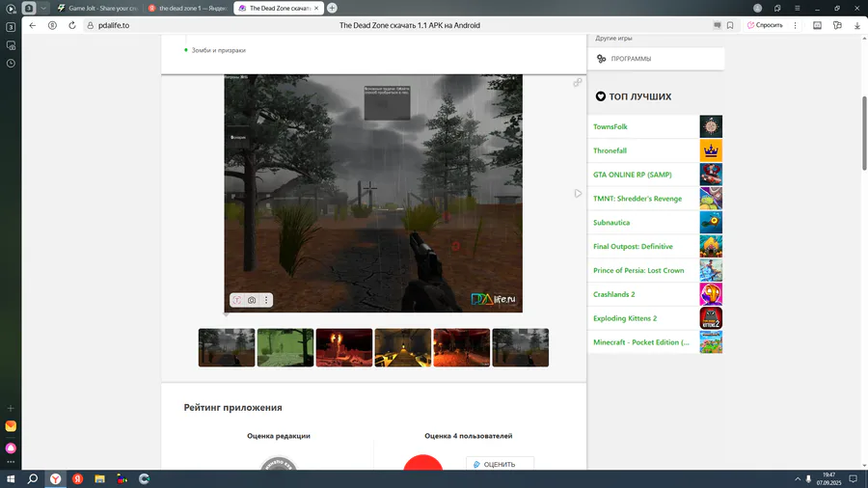Open the Thronefall game link
The width and height of the screenshot is (868, 488).
click(x=610, y=150)
